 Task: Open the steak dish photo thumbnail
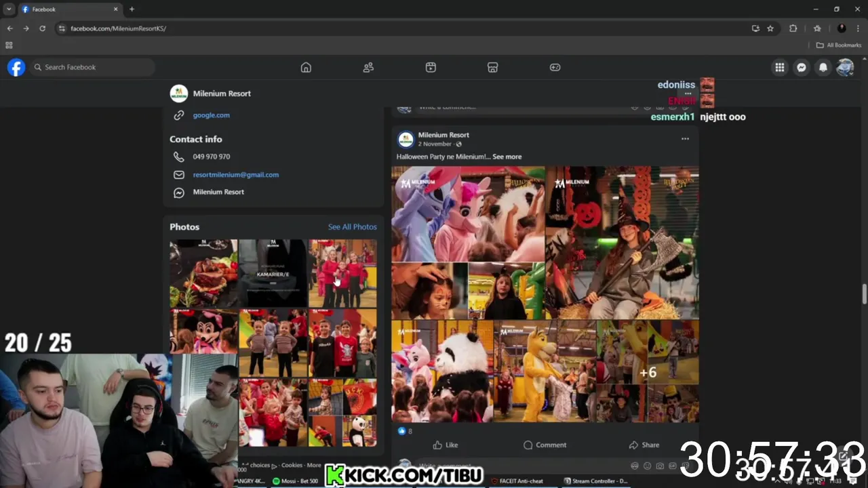tap(203, 273)
